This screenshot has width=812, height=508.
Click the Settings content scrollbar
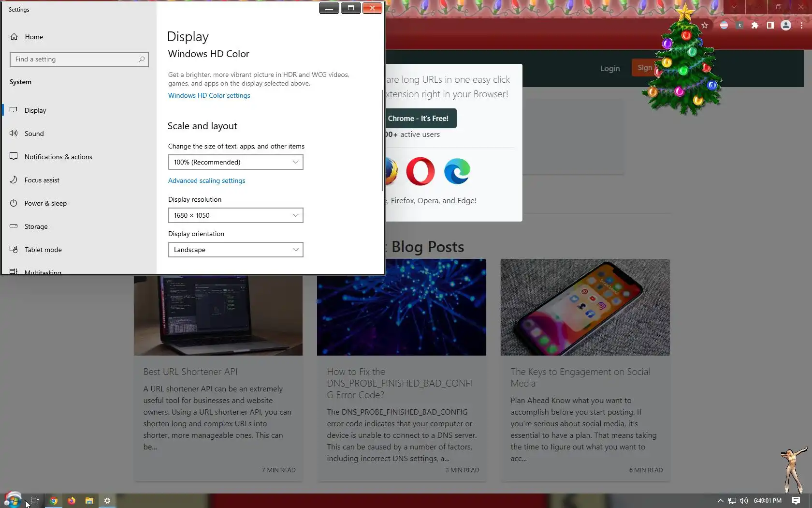[382, 140]
